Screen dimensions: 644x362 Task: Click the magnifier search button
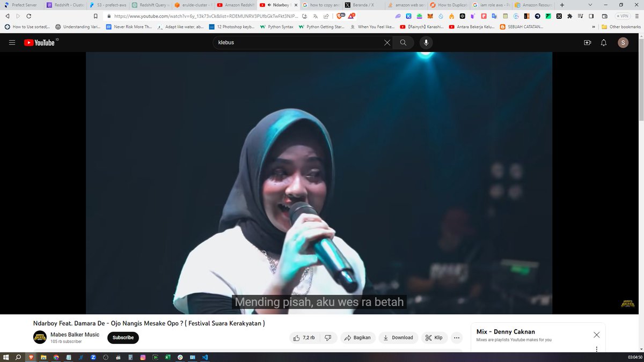click(403, 42)
